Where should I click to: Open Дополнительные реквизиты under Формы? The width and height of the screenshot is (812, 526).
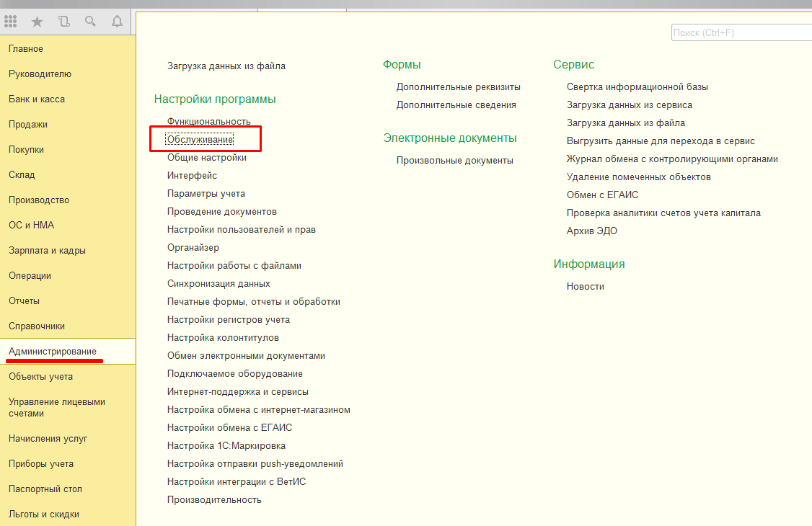pyautogui.click(x=458, y=87)
